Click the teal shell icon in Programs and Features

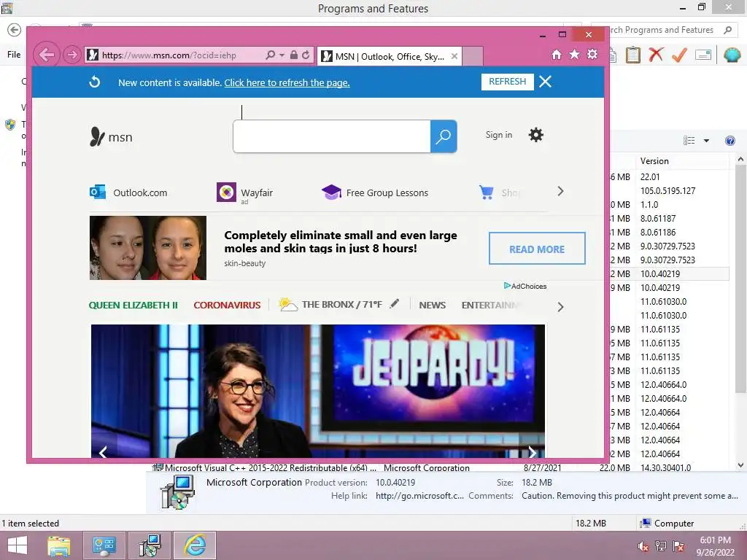732,55
